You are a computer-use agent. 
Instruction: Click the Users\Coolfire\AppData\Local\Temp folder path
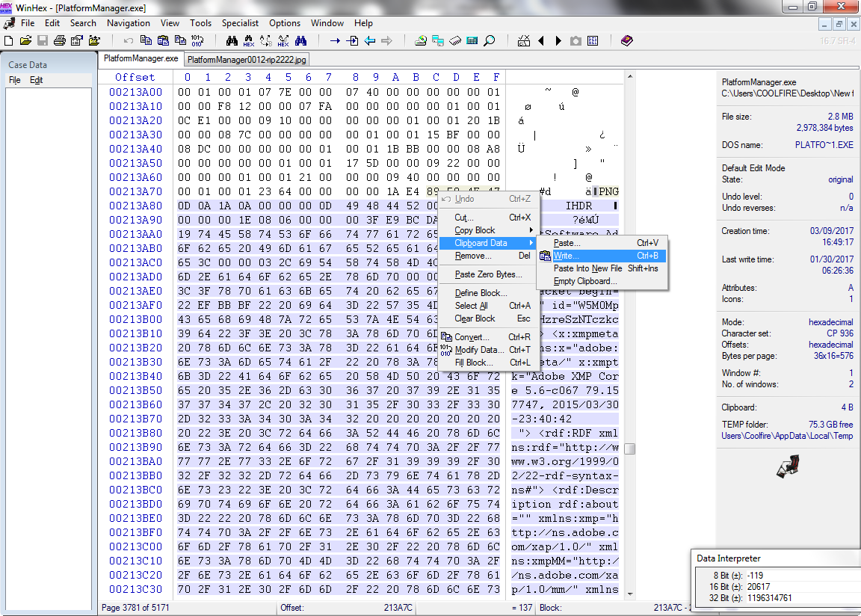click(x=788, y=436)
